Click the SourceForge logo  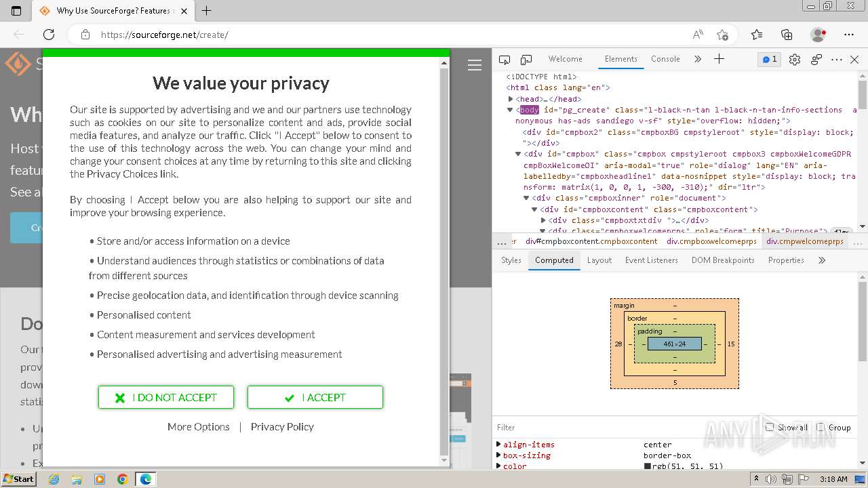click(18, 64)
